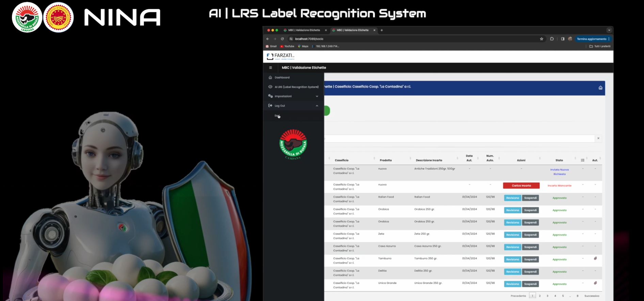
Task: Open the 192.168.1.249 bookmark
Action: pos(325,46)
